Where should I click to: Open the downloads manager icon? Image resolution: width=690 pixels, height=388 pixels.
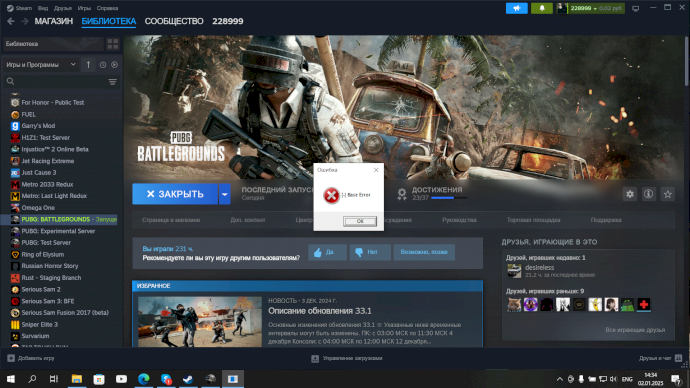pyautogui.click(x=315, y=359)
